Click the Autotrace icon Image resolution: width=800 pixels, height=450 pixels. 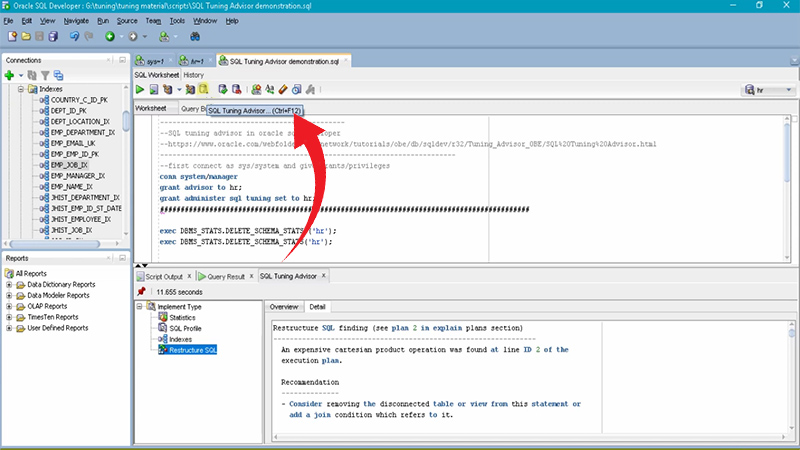click(190, 90)
